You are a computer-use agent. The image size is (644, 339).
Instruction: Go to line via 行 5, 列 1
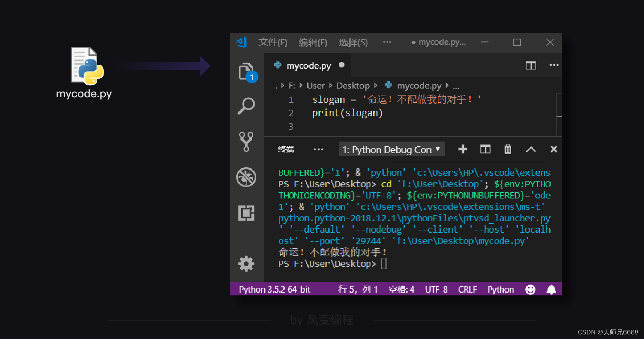click(358, 289)
